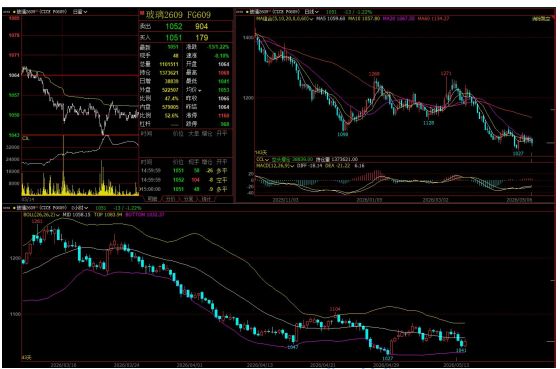The width and height of the screenshot is (560, 369).
Task: Switch to the 分价 tab below the trade list
Action: click(x=171, y=199)
